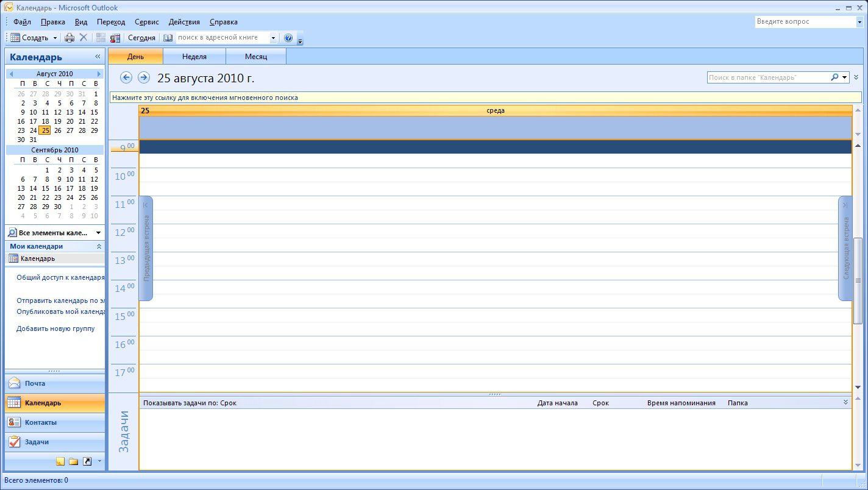Click the Общий доступ к календарю link

click(x=60, y=277)
